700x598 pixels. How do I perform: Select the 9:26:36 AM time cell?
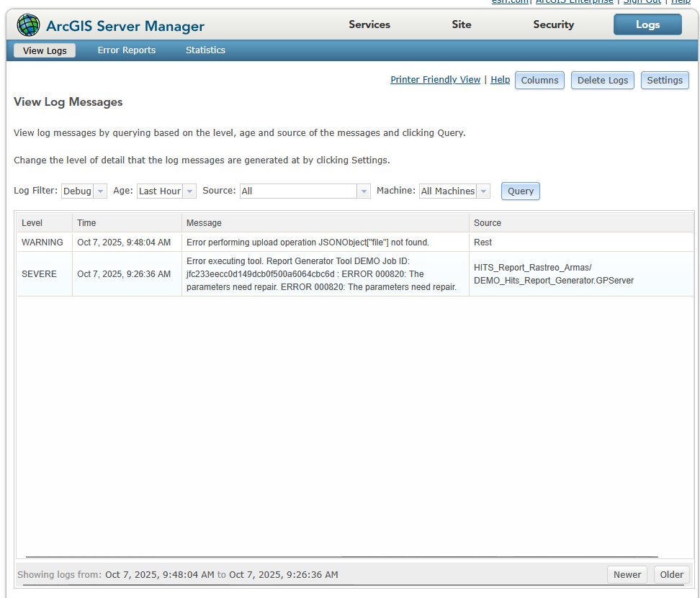coord(127,273)
